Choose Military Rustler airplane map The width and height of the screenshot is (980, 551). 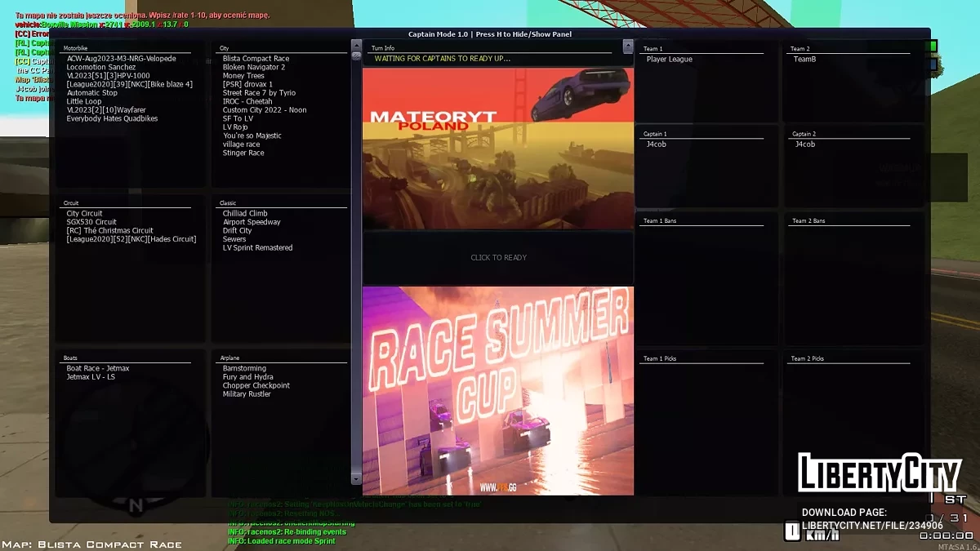click(247, 394)
